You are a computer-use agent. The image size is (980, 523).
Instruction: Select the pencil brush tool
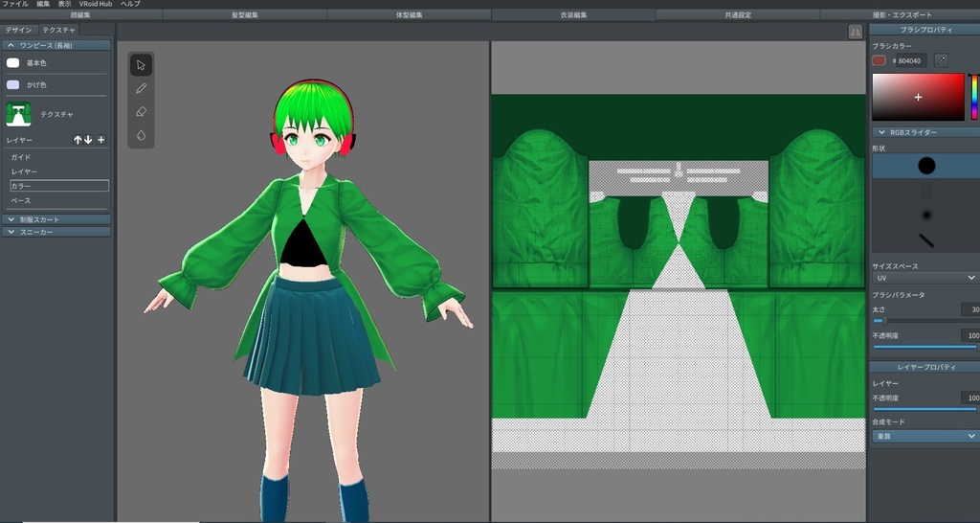pyautogui.click(x=141, y=88)
